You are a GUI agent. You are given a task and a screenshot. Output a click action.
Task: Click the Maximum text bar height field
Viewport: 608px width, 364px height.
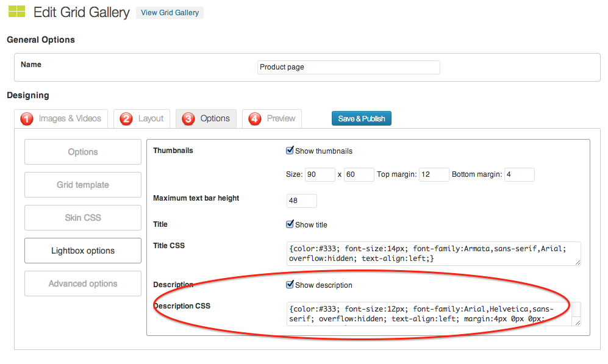[x=301, y=201]
